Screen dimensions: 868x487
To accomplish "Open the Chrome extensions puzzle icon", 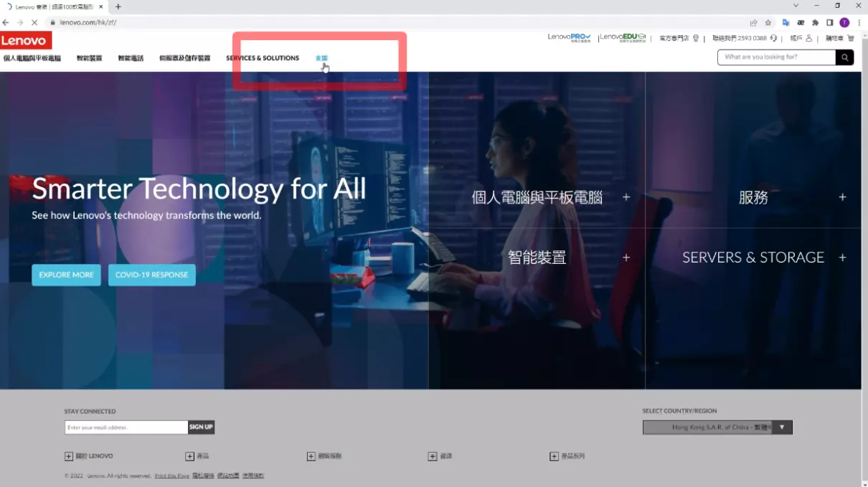I will 815,22.
